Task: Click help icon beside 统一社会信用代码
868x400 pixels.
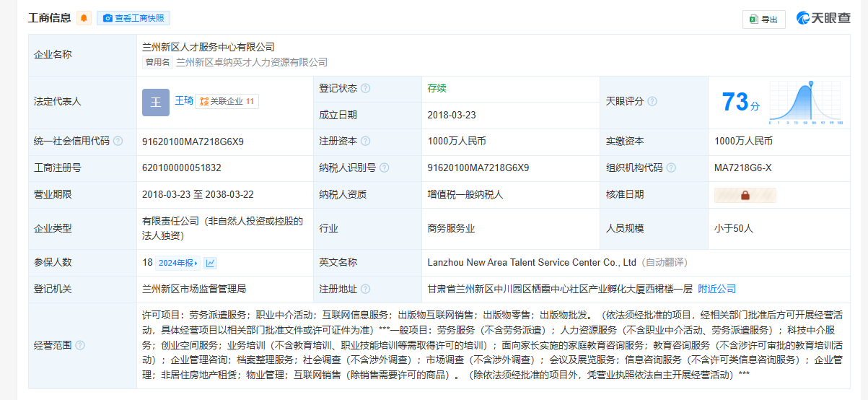Action: (x=118, y=142)
